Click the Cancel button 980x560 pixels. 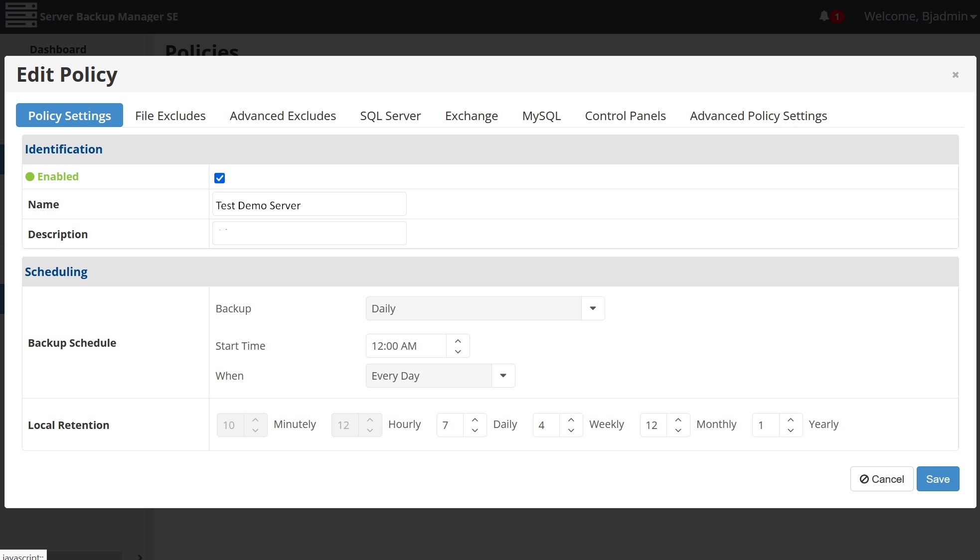881,479
